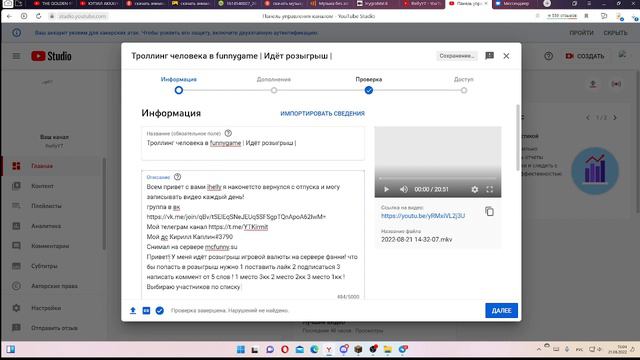Enter fullscreen on the video preview

pos(489,189)
